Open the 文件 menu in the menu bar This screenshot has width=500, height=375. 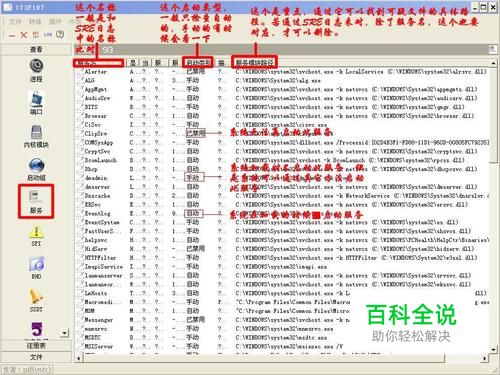15,21
